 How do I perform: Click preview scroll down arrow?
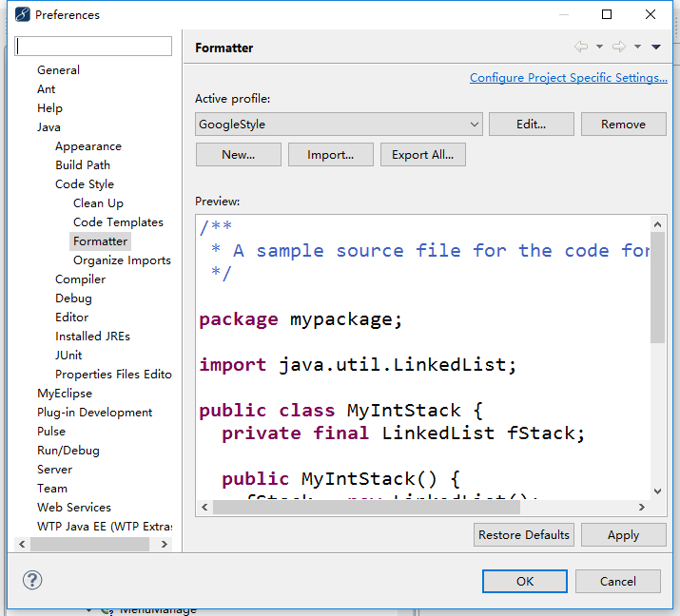tap(657, 491)
